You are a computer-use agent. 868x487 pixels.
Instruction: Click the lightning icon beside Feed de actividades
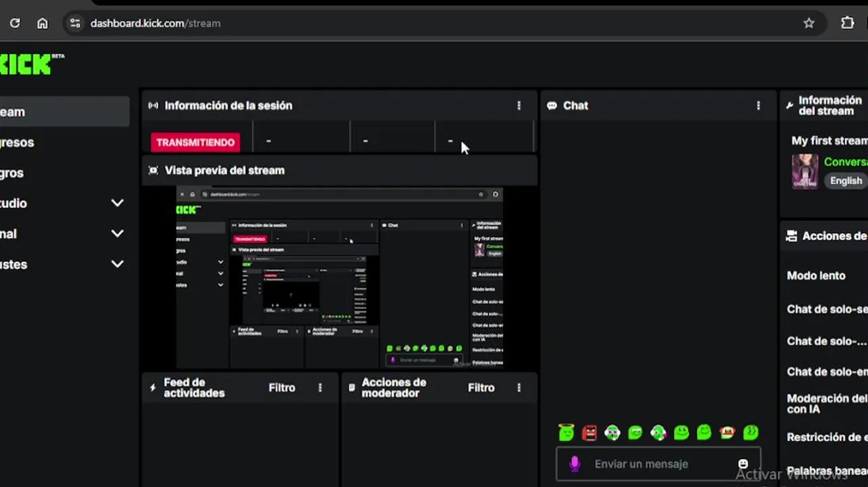pyautogui.click(x=153, y=388)
